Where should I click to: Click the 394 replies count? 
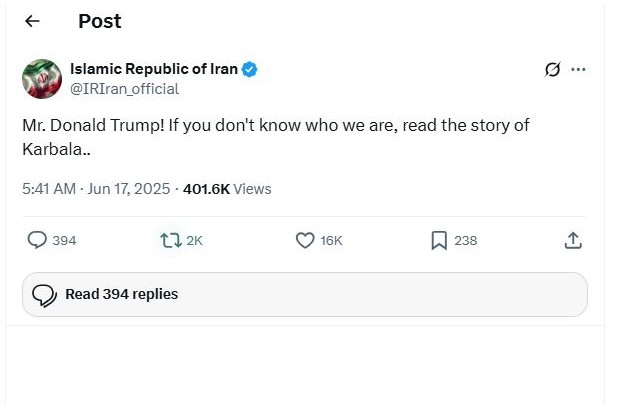coord(65,241)
